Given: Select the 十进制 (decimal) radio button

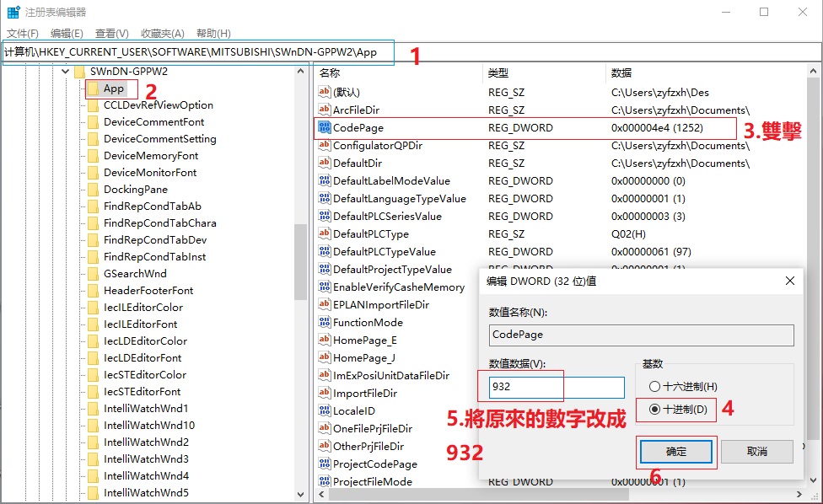Looking at the screenshot, I should pyautogui.click(x=654, y=410).
